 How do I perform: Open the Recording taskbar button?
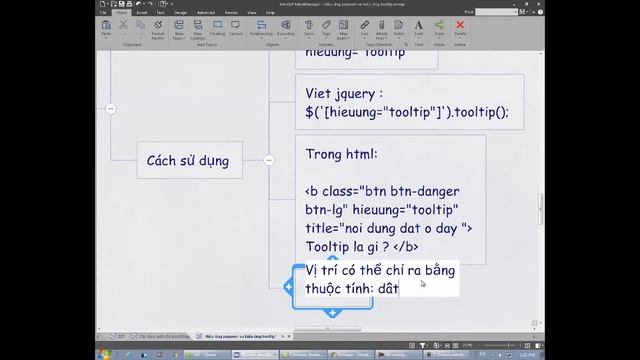[398, 355]
